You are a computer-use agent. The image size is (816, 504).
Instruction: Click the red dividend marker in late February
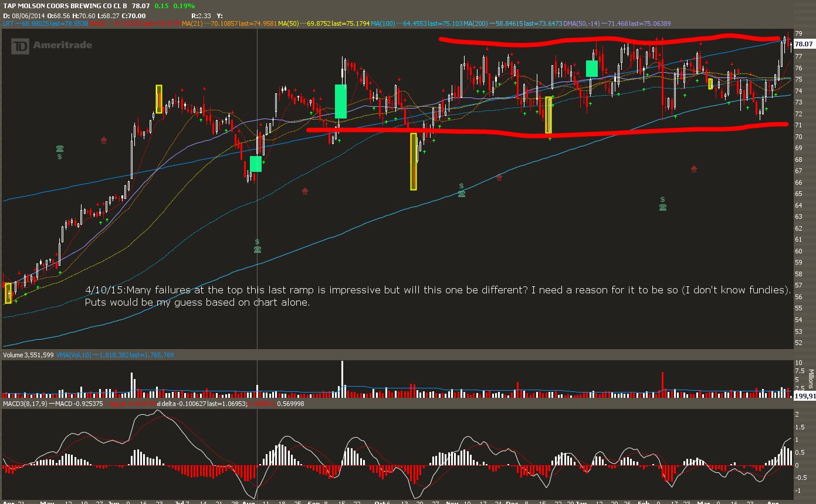point(694,169)
